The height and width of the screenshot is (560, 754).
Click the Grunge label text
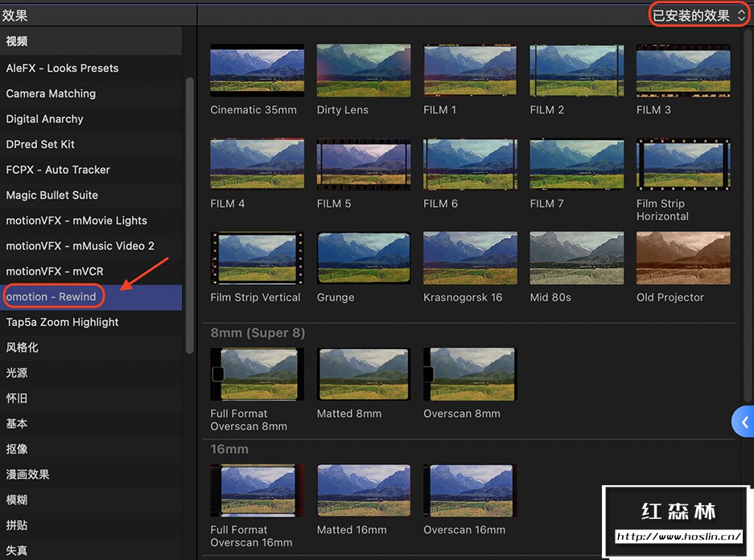pyautogui.click(x=336, y=298)
